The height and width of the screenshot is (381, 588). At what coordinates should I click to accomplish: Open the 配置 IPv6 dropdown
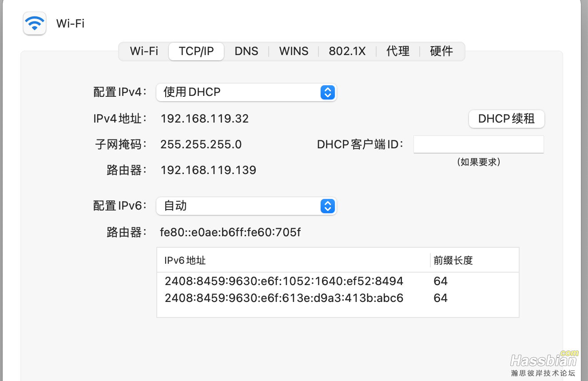point(246,206)
